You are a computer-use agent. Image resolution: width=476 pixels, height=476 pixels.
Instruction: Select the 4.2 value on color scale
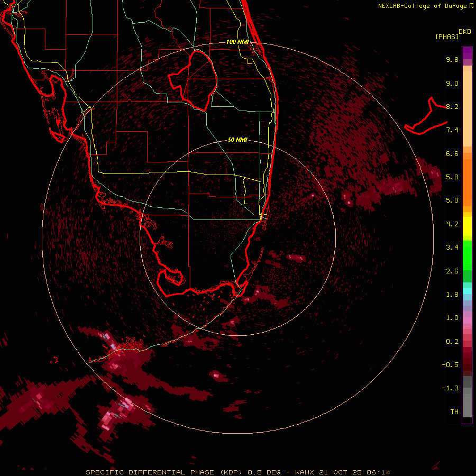pyautogui.click(x=452, y=224)
